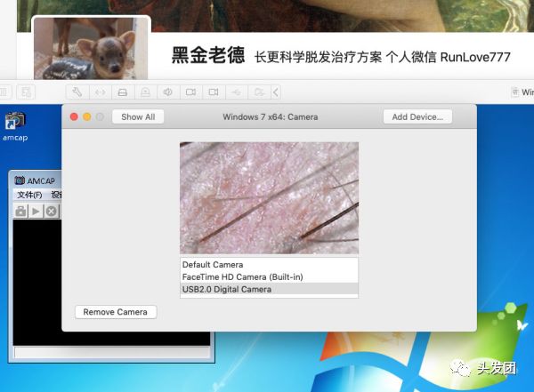534x392 pixels.
Task: Click the deer profile avatar picture
Action: point(91,48)
